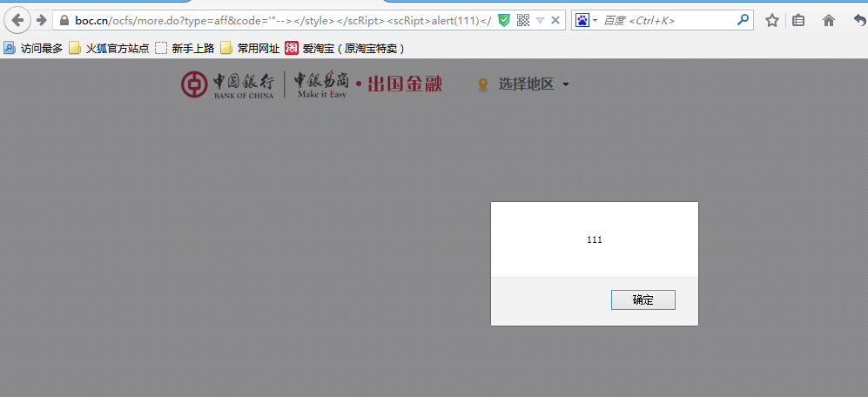Click the orange location pin icon

(x=483, y=84)
